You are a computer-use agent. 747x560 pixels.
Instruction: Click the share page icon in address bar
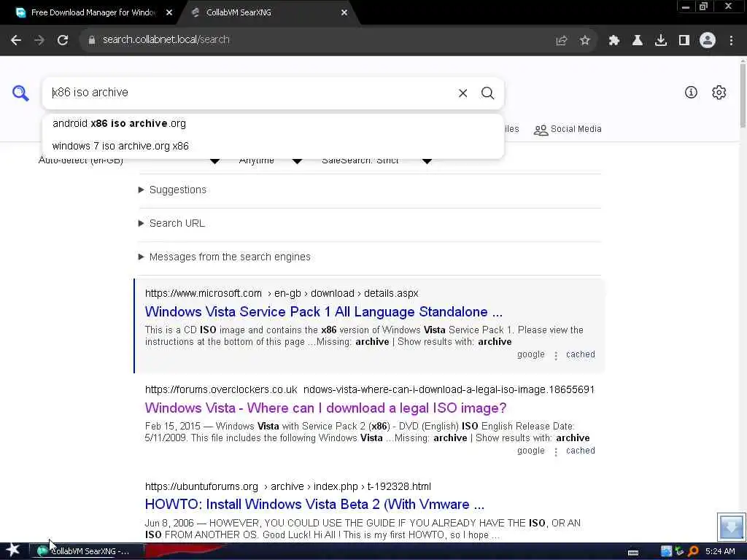(562, 41)
